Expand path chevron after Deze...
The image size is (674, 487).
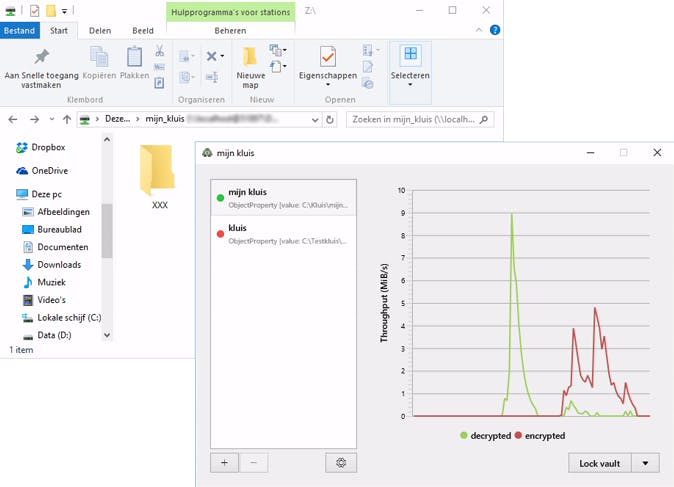[137, 119]
